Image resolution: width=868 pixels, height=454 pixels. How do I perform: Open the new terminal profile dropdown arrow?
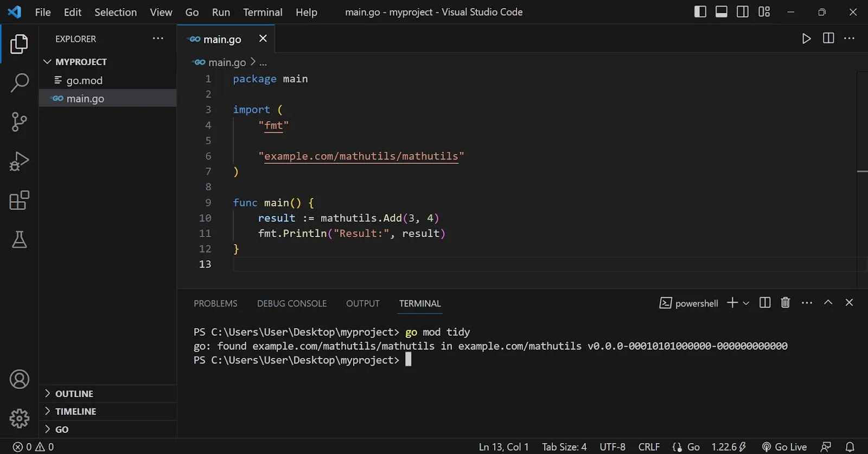[x=746, y=303]
